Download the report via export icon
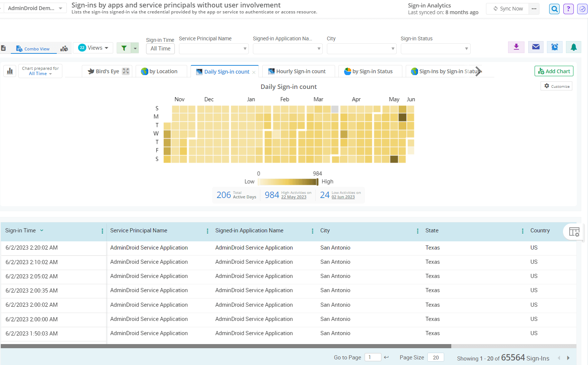 point(516,47)
